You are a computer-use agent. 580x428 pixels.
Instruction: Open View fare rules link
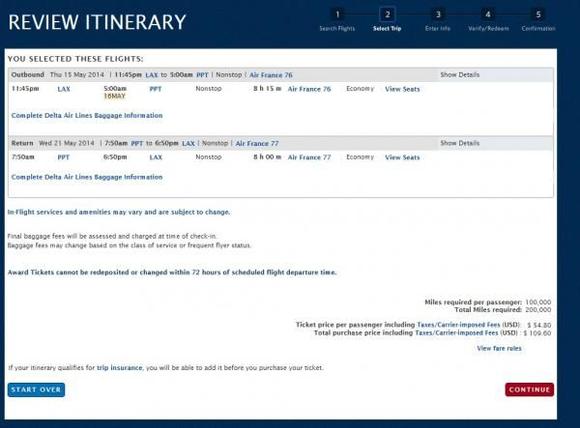pyautogui.click(x=499, y=348)
